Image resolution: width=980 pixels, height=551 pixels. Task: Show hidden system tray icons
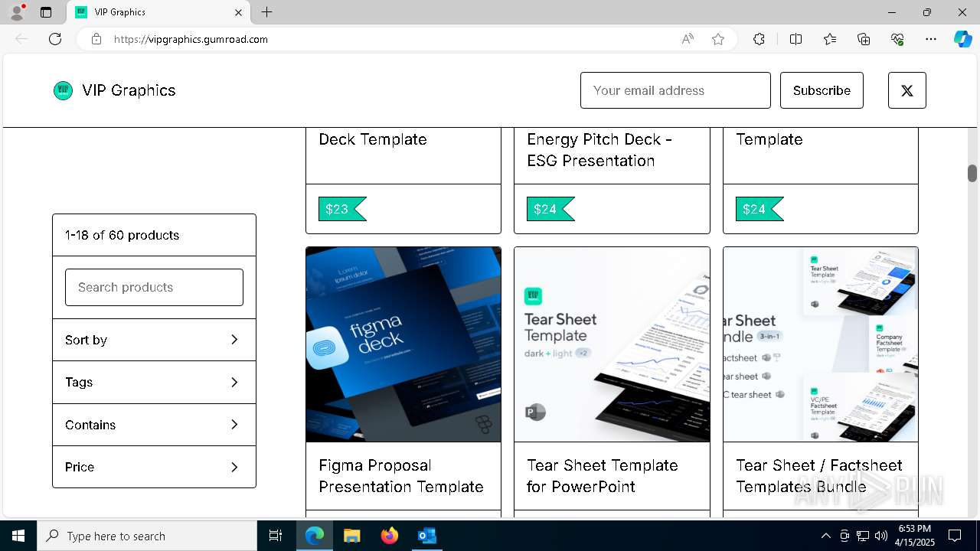pyautogui.click(x=825, y=536)
